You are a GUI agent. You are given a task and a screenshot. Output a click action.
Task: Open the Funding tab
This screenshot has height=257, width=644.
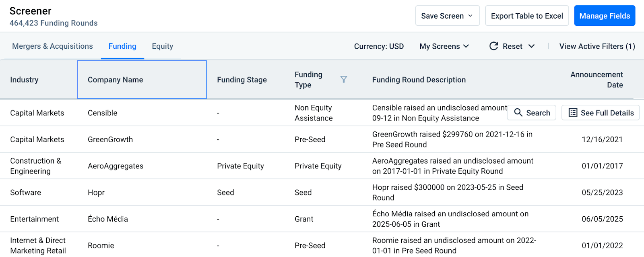[122, 46]
